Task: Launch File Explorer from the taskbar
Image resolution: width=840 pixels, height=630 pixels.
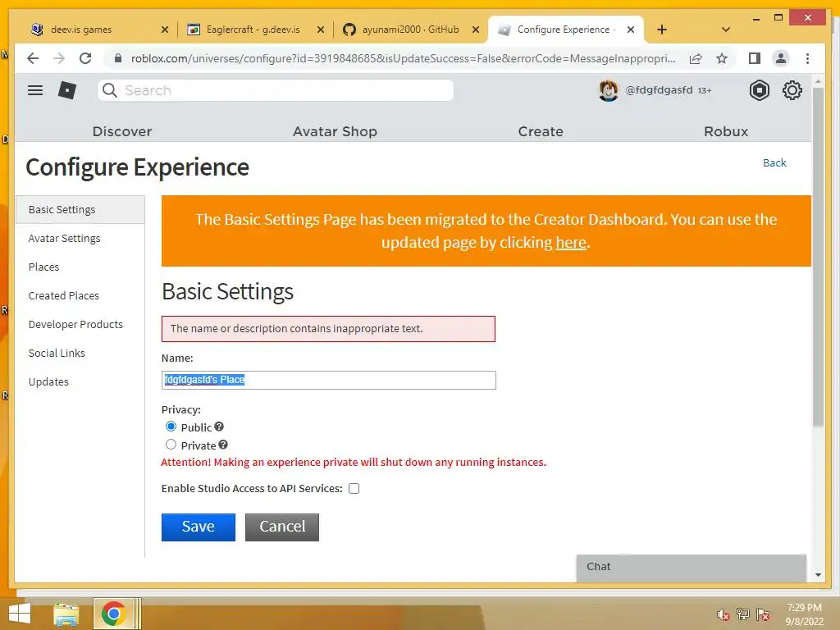Action: point(66,614)
